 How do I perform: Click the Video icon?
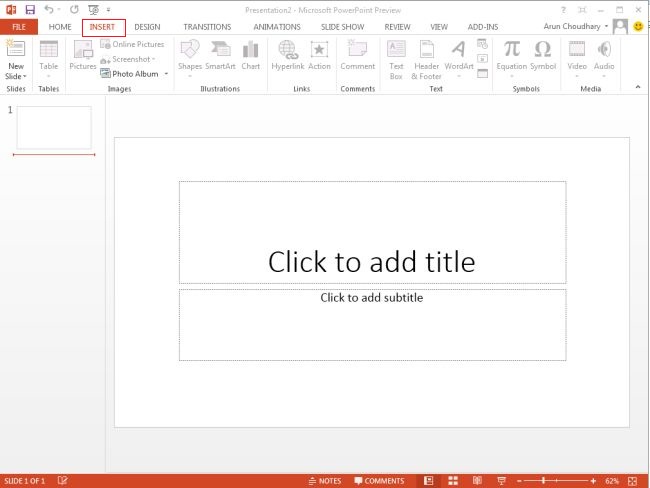577,49
